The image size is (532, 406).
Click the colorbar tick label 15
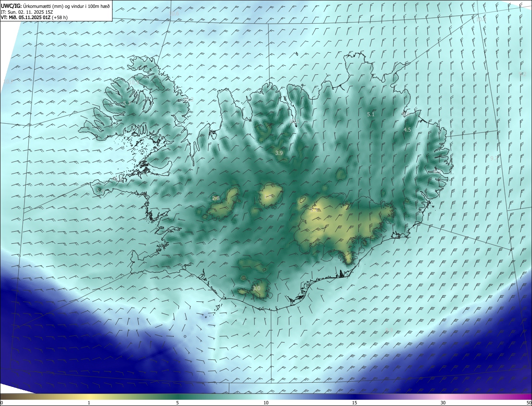[x=355, y=403]
